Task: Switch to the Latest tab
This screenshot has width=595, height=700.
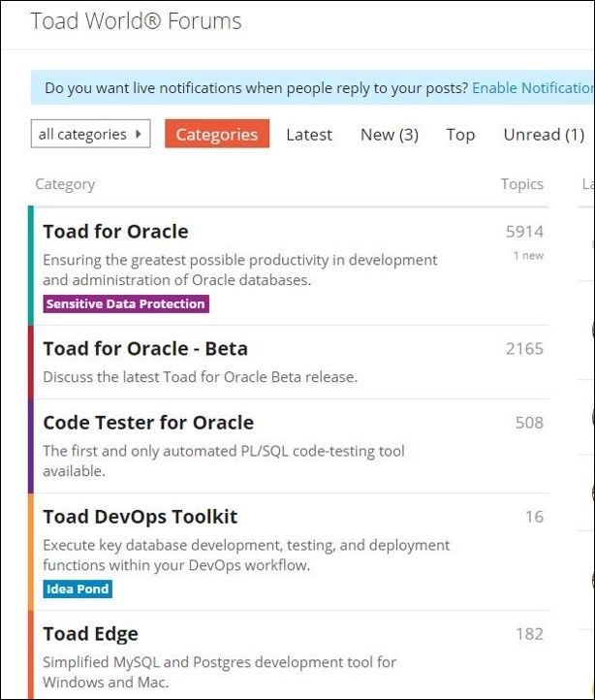Action: 309,135
